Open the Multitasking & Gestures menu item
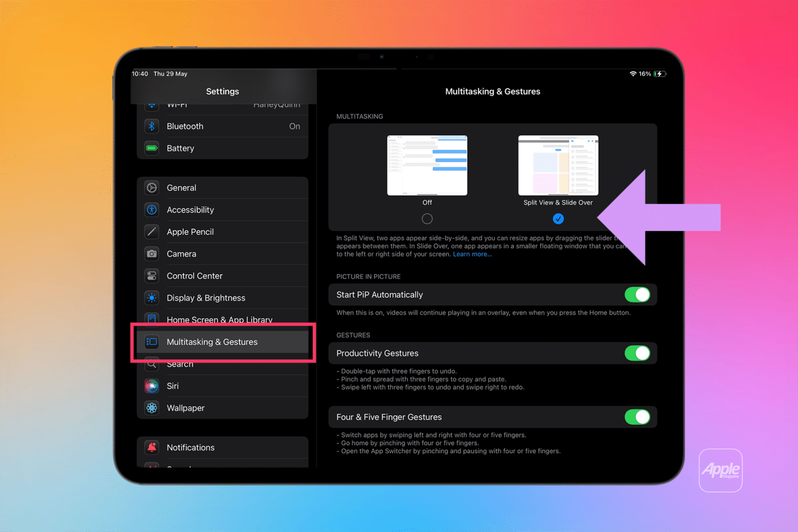Viewport: 798px width, 532px height. [x=212, y=342]
